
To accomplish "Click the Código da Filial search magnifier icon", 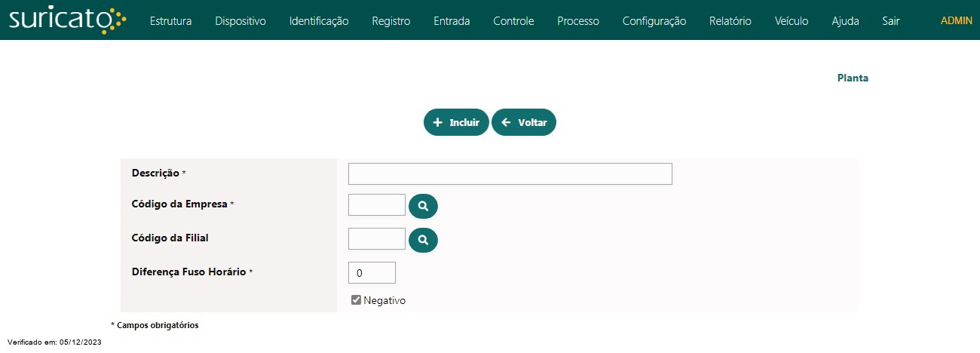I will tap(423, 240).
